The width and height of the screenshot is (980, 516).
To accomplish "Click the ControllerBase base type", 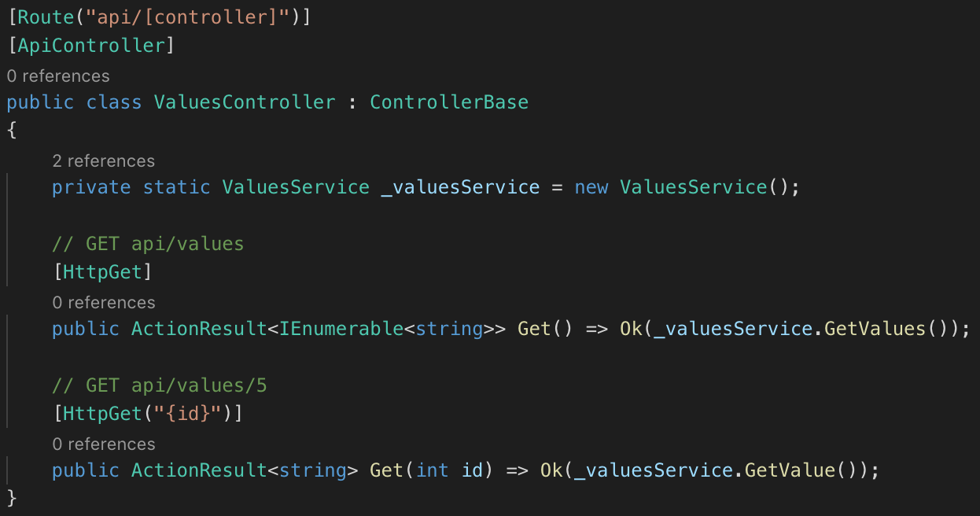I will (x=449, y=102).
